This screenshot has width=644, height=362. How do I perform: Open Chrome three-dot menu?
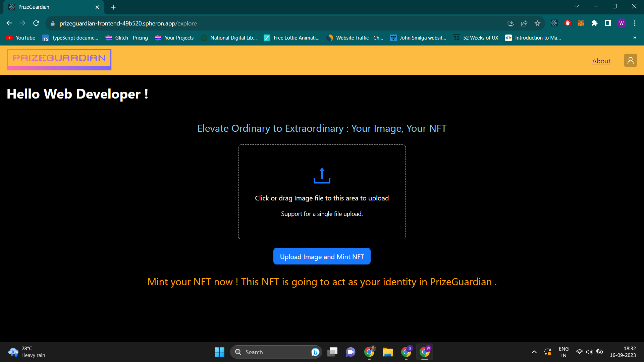click(635, 23)
